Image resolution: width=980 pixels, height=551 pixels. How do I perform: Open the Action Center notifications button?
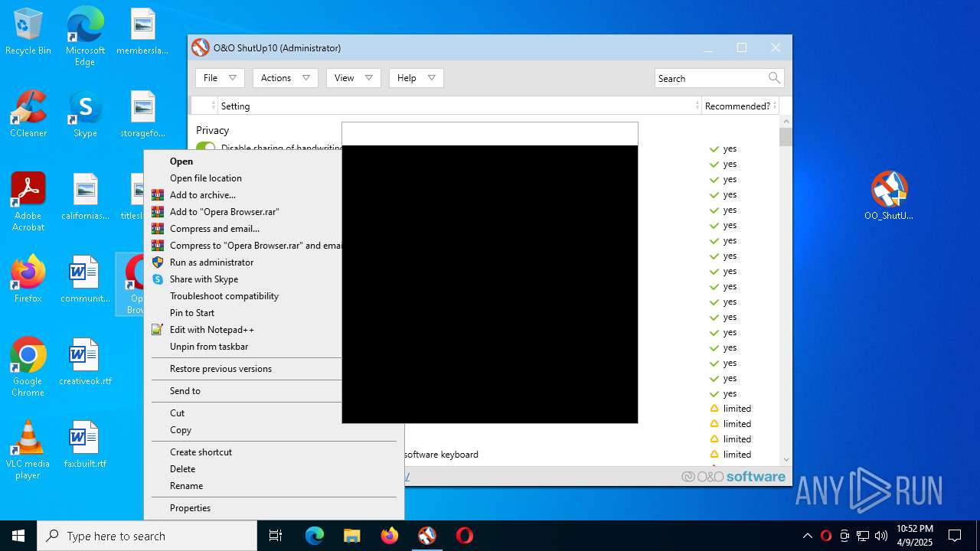tap(955, 536)
